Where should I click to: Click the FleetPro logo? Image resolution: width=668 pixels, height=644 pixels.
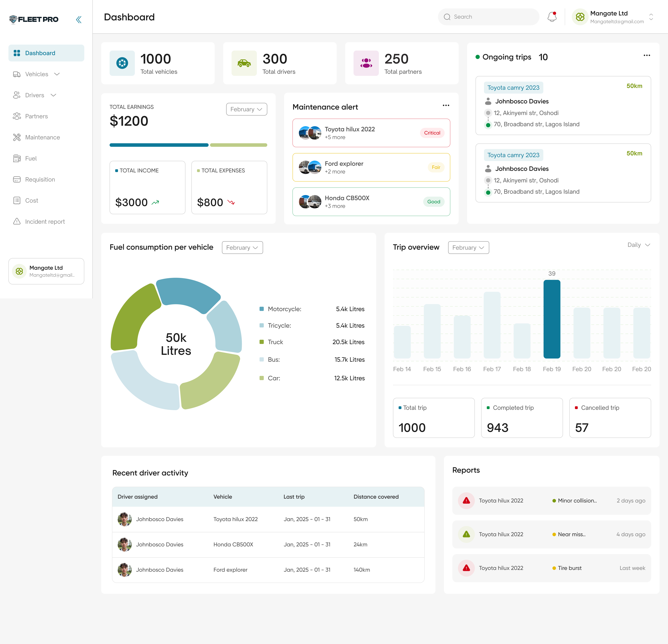point(34,19)
